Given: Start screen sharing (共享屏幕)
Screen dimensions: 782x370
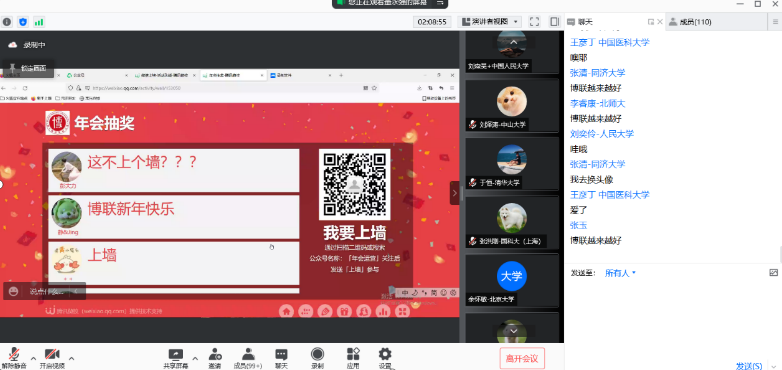Looking at the screenshot, I should pos(176,358).
